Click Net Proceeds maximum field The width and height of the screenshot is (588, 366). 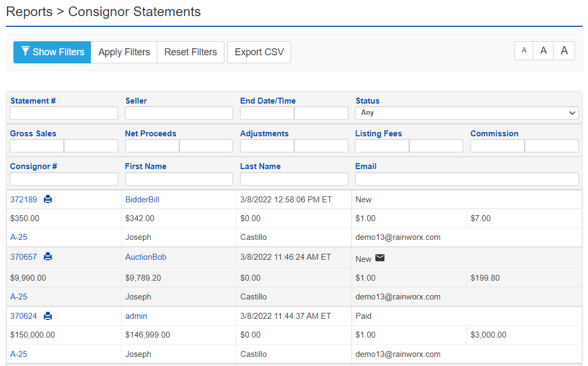pyautogui.click(x=206, y=146)
